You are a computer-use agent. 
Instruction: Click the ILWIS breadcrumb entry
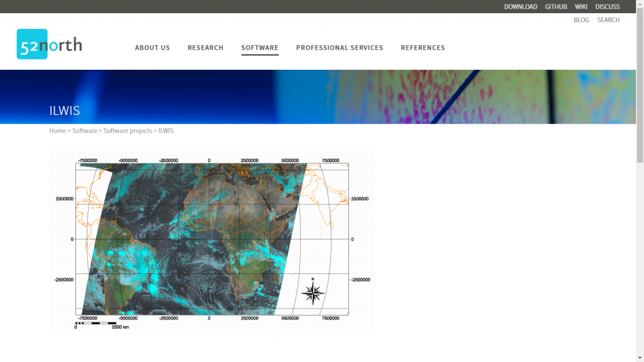click(166, 131)
